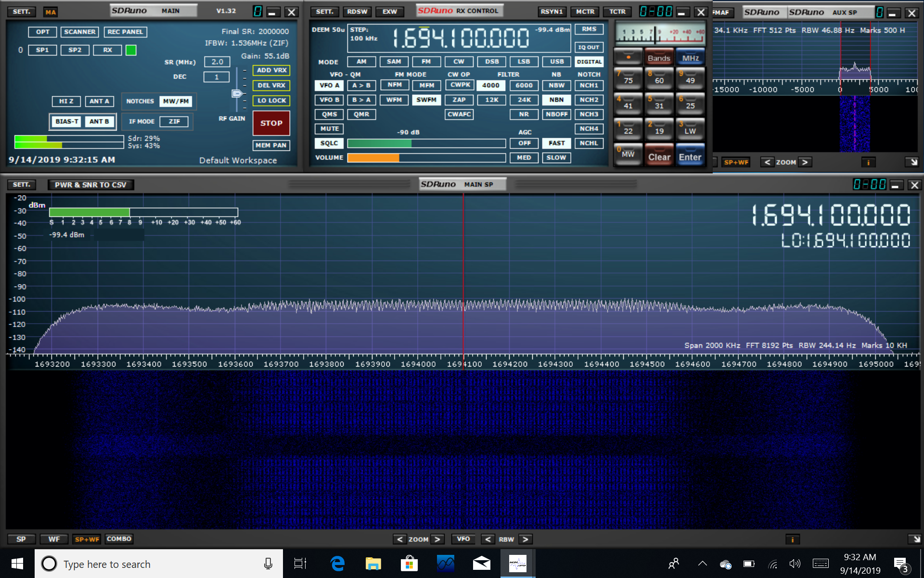The image size is (924, 578).
Task: Decrease RBW with left arrow
Action: pyautogui.click(x=488, y=539)
